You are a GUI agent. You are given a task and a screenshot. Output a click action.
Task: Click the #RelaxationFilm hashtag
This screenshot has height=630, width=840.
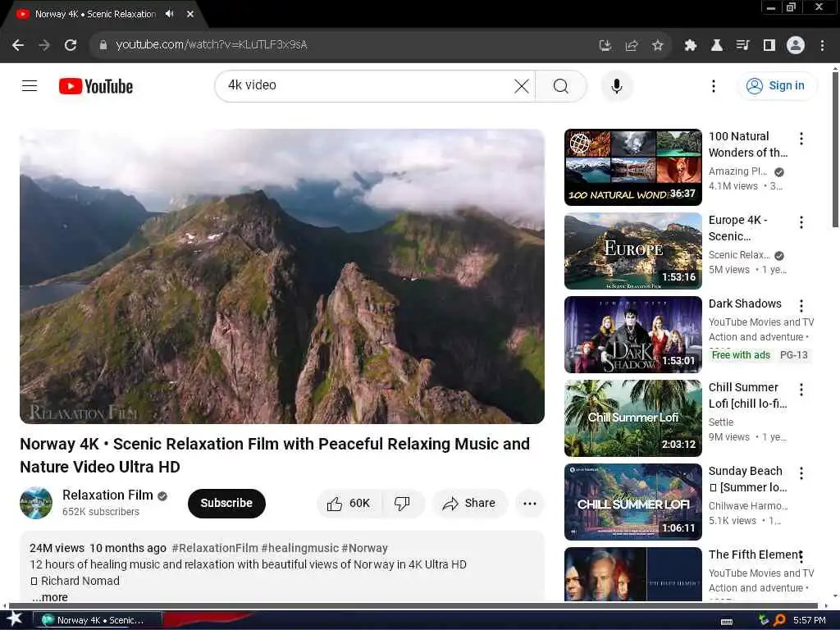(x=215, y=548)
